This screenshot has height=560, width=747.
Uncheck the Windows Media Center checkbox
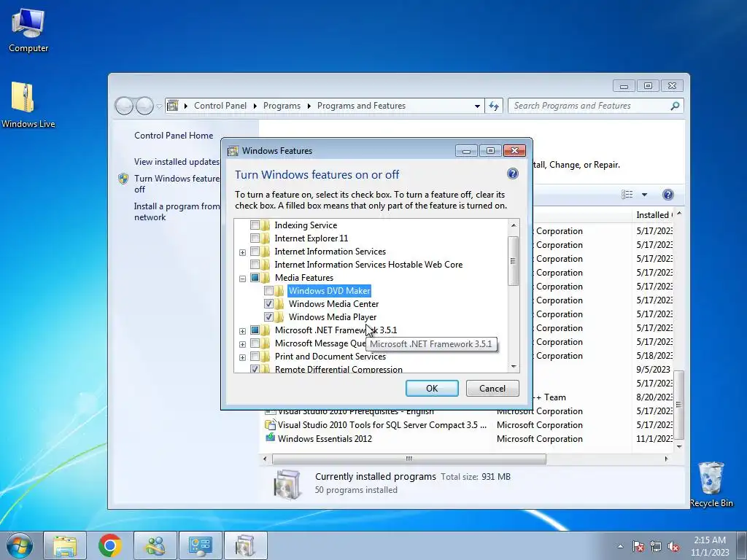[x=268, y=304]
